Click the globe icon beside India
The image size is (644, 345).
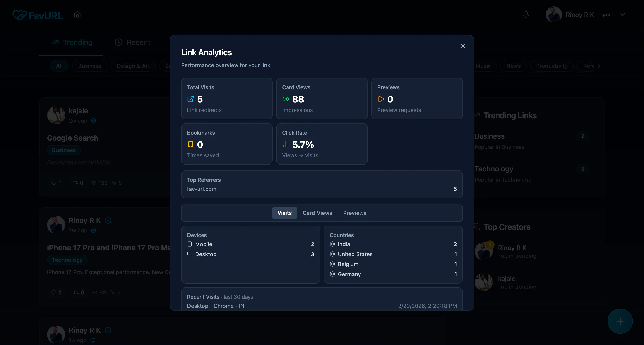(332, 244)
